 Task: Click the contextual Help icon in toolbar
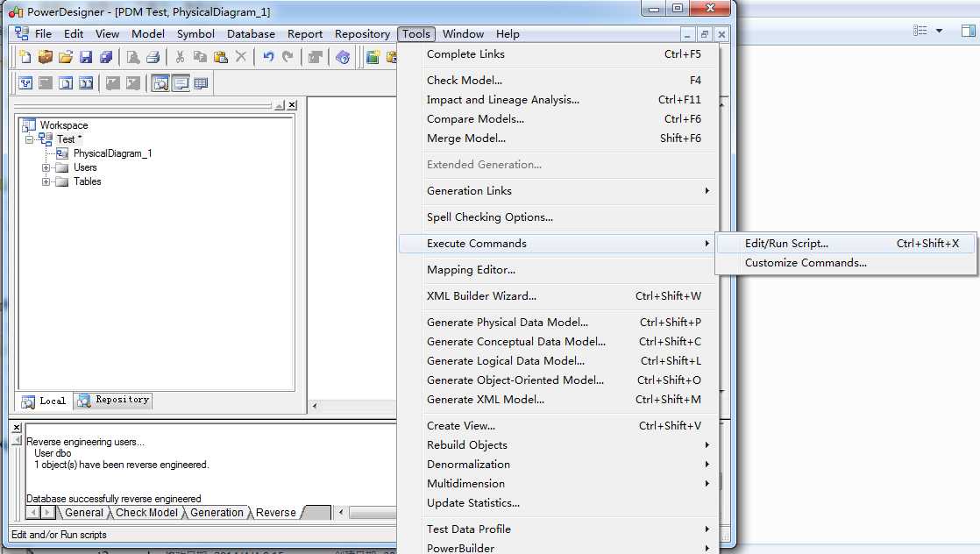tap(343, 58)
